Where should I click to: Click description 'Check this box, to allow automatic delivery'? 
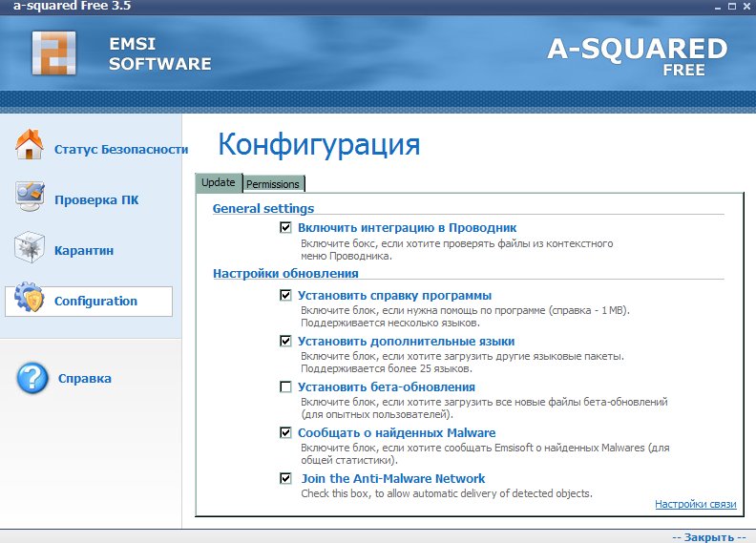click(447, 493)
